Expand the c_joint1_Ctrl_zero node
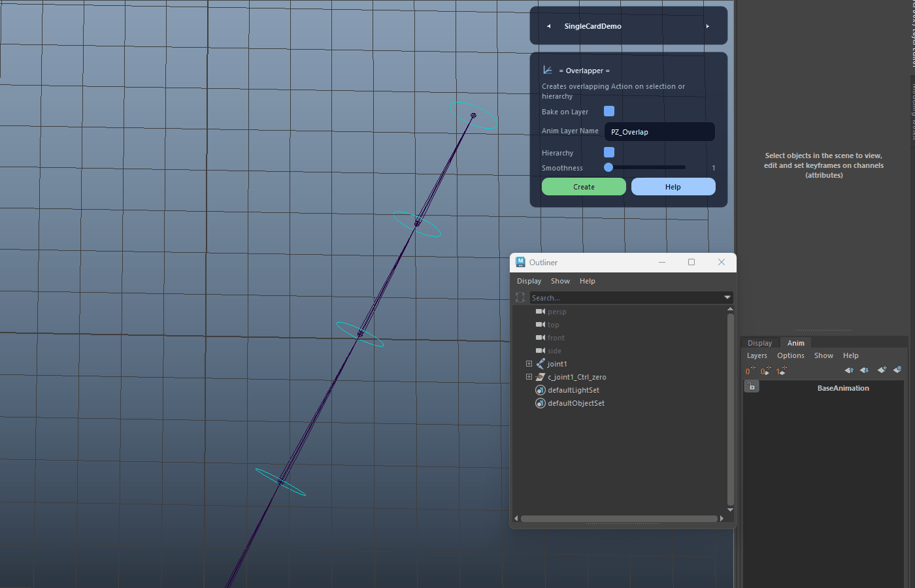Viewport: 915px width, 588px height. (529, 377)
